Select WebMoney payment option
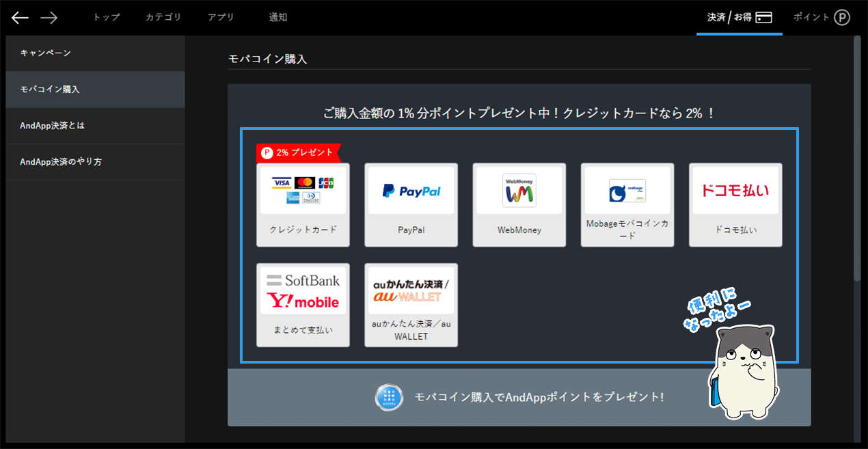Viewport: 868px width, 449px height. pos(519,204)
